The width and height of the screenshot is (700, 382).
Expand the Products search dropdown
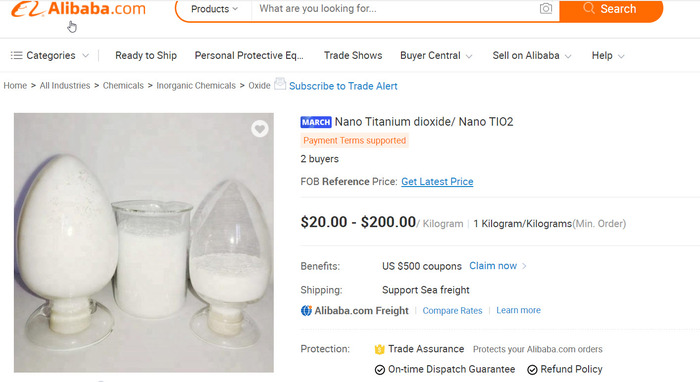click(x=215, y=9)
